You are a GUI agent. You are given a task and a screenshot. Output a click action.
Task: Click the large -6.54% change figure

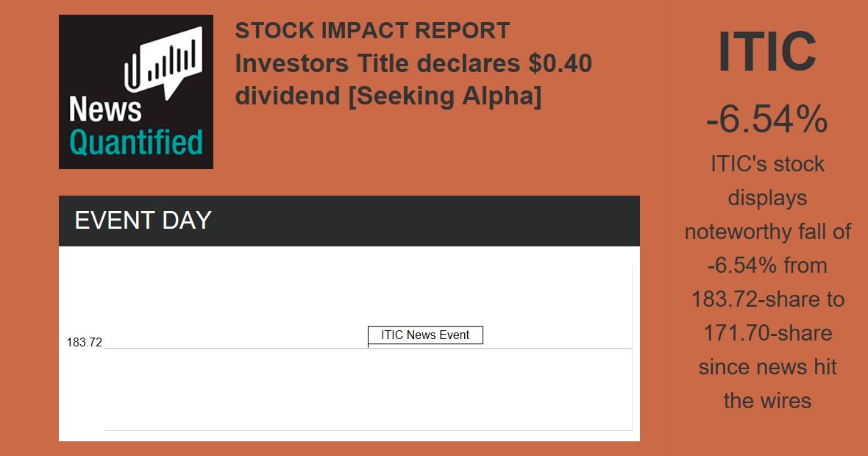tap(767, 120)
